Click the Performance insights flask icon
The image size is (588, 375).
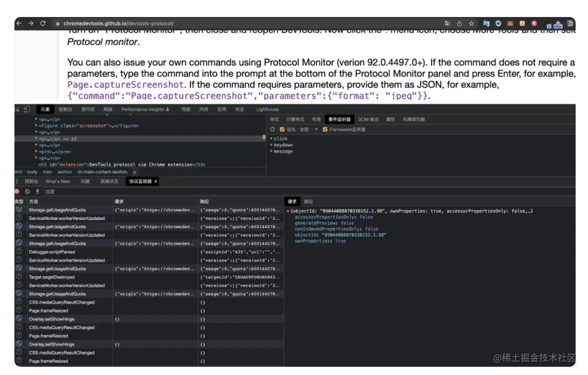pos(168,109)
